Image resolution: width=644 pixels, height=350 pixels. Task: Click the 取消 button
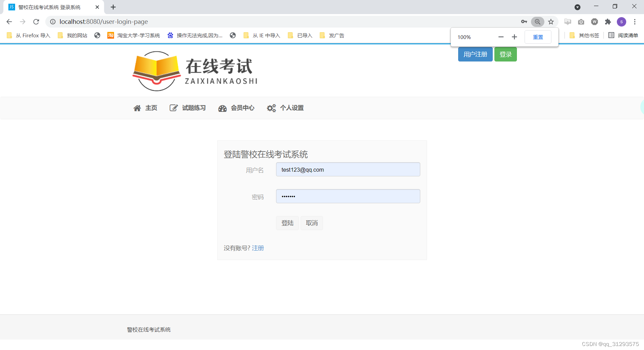pyautogui.click(x=312, y=223)
